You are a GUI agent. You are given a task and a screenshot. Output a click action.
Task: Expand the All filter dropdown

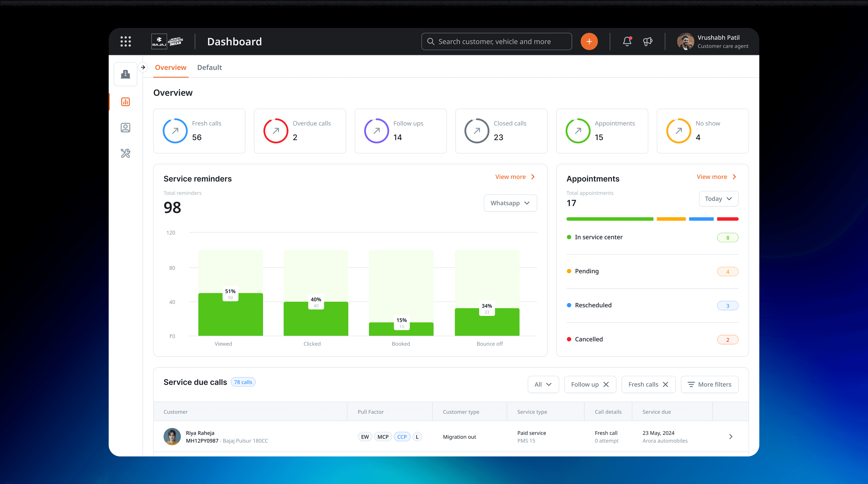coord(543,385)
